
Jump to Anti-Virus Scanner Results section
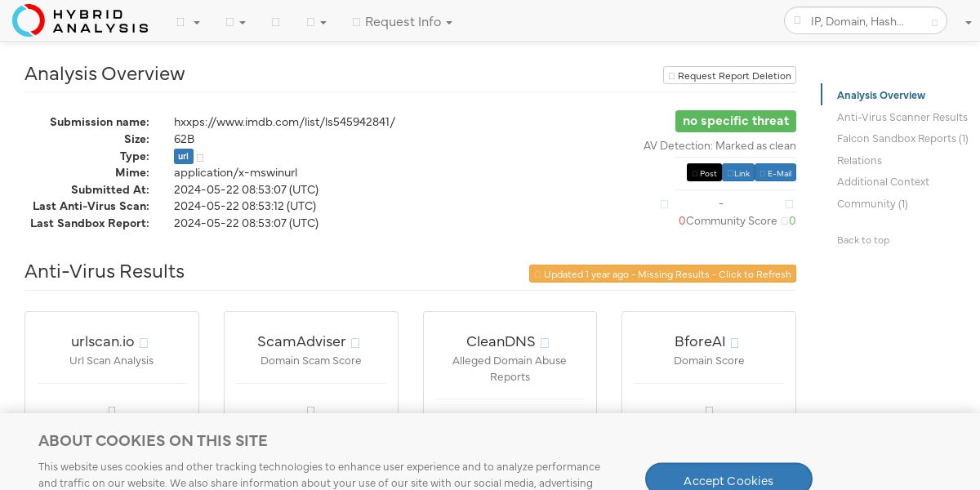[902, 118]
